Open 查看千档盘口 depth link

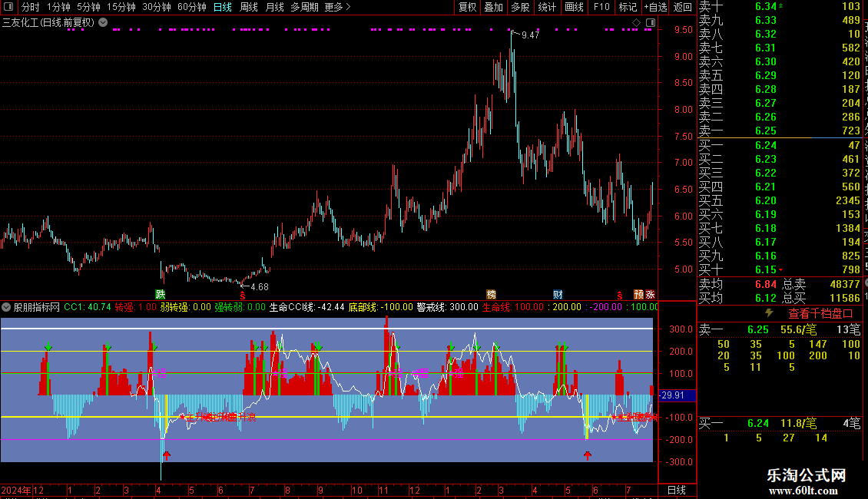point(820,313)
